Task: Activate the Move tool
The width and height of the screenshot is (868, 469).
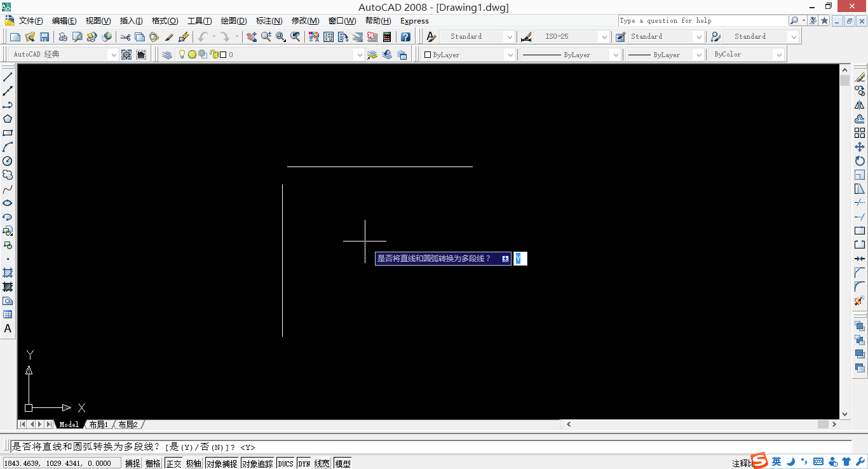Action: point(860,147)
